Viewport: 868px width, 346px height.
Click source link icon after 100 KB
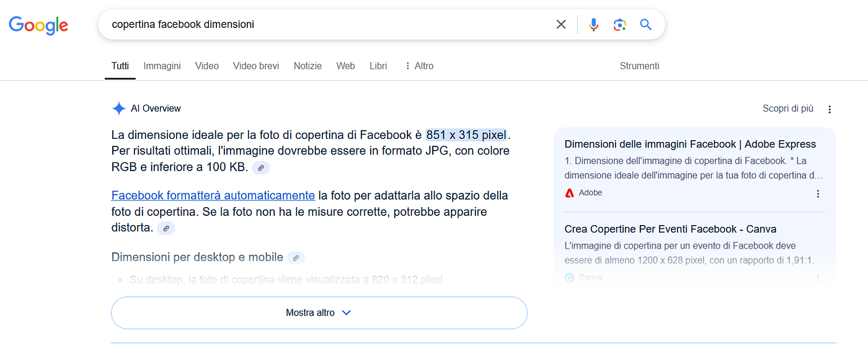(262, 167)
